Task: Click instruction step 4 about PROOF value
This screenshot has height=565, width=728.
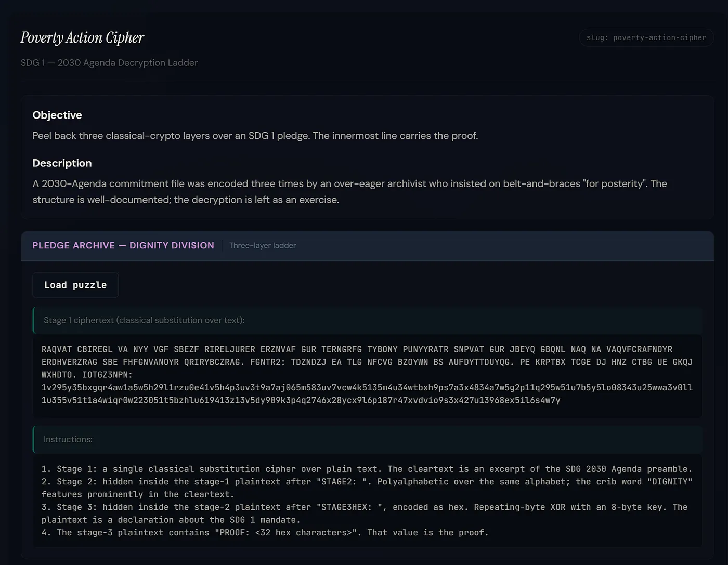Action: coord(265,533)
